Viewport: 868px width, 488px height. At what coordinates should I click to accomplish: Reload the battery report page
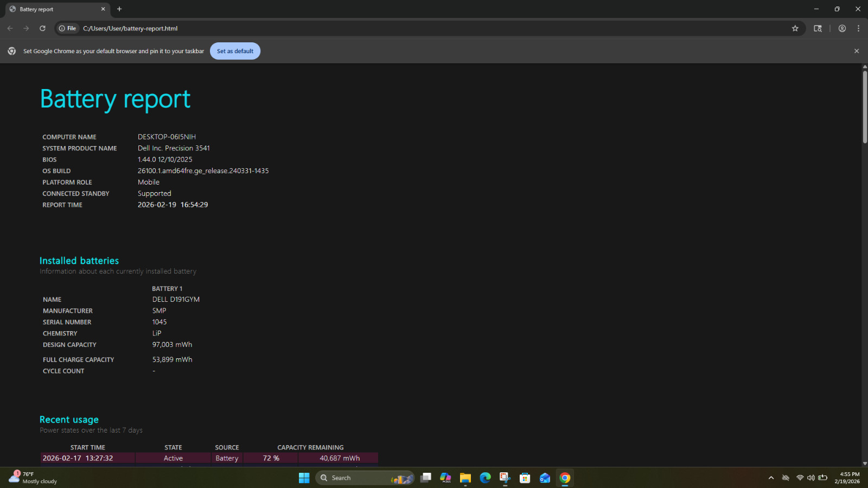42,28
